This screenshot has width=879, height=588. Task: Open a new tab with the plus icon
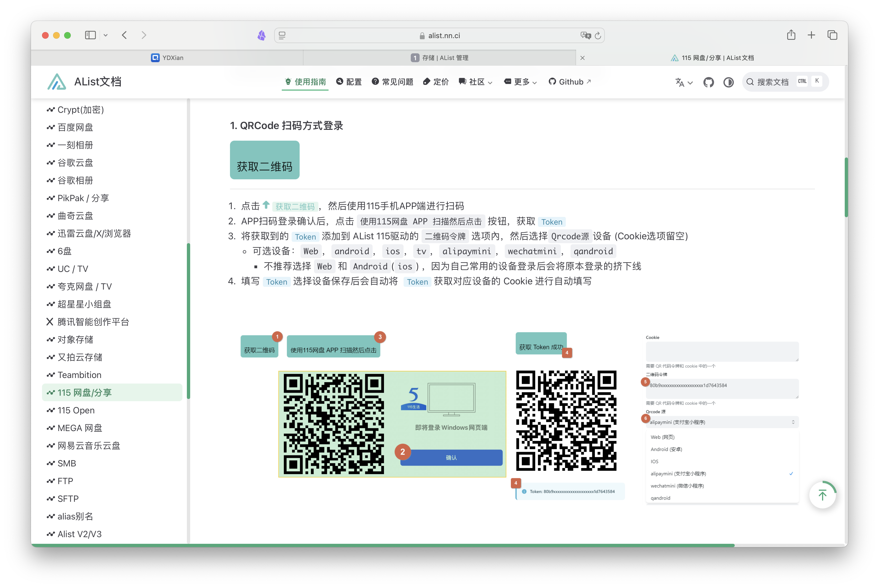[811, 35]
